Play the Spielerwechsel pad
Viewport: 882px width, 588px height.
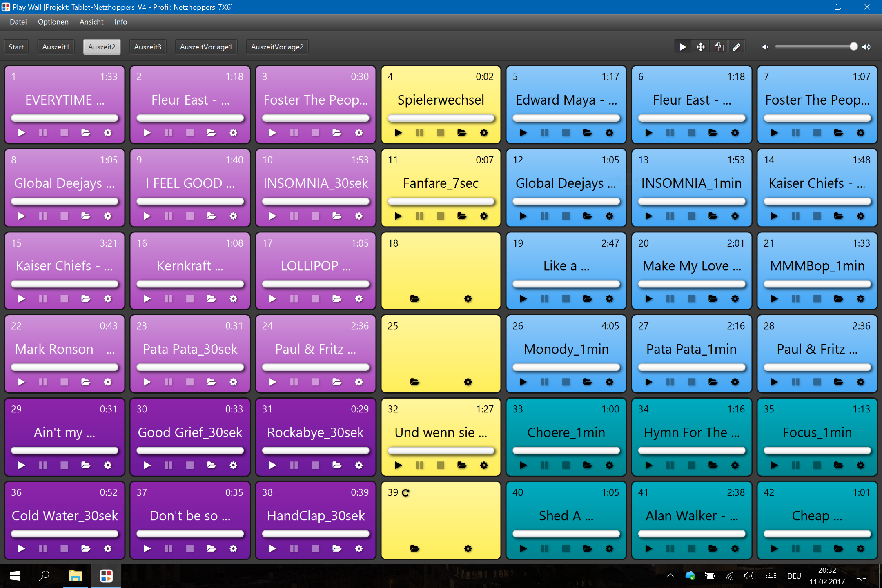[398, 133]
